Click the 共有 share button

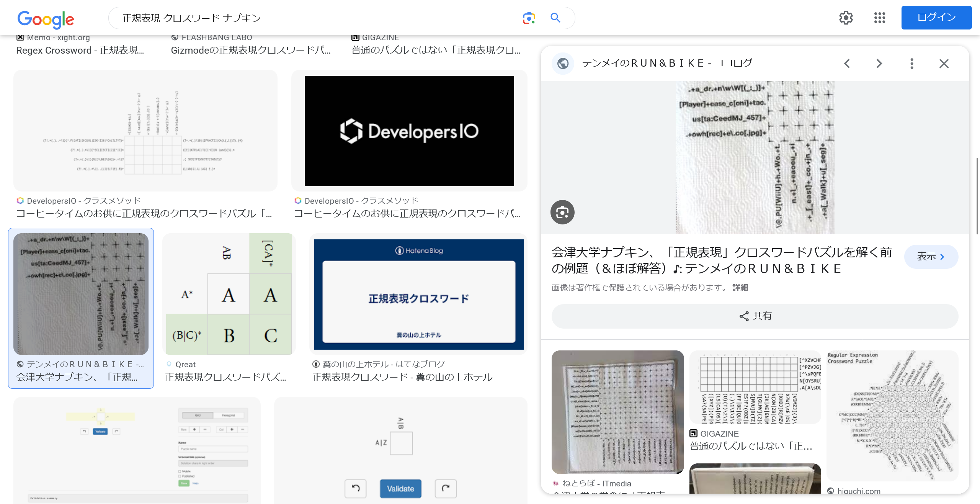point(755,316)
